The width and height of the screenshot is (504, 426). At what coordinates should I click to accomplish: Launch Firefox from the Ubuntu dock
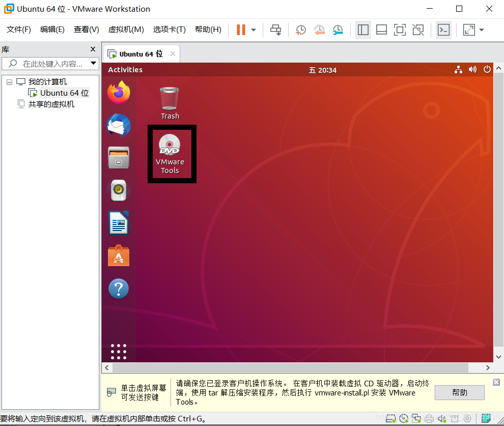point(119,92)
